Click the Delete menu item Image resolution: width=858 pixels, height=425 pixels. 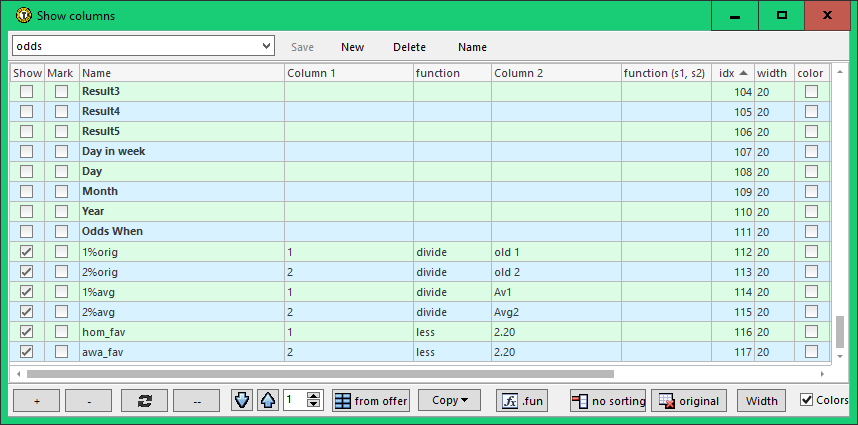[x=409, y=47]
